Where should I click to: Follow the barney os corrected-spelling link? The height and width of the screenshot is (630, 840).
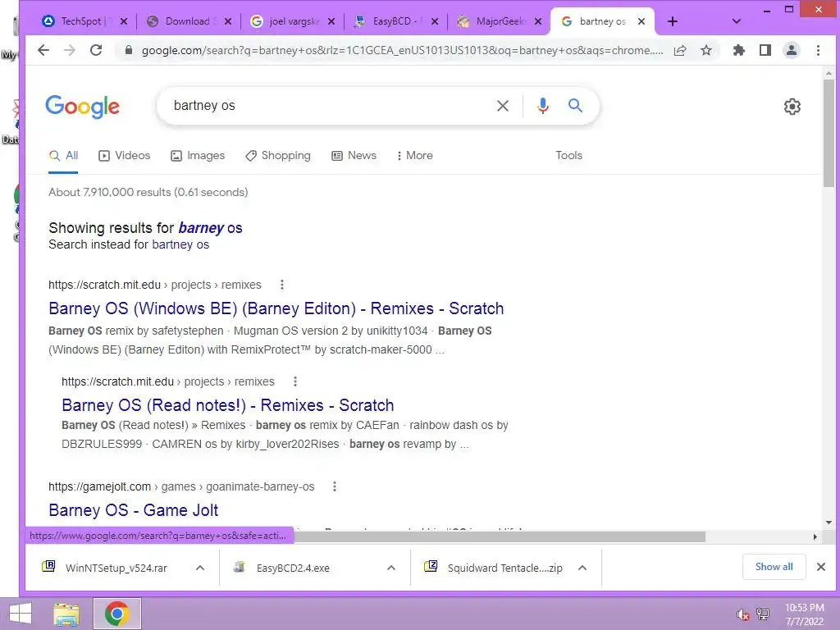211,228
